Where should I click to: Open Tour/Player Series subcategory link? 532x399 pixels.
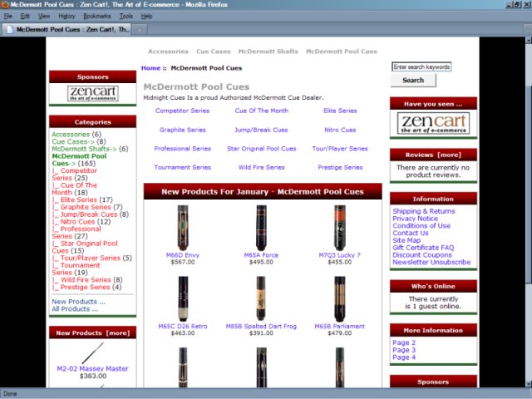tap(340, 149)
